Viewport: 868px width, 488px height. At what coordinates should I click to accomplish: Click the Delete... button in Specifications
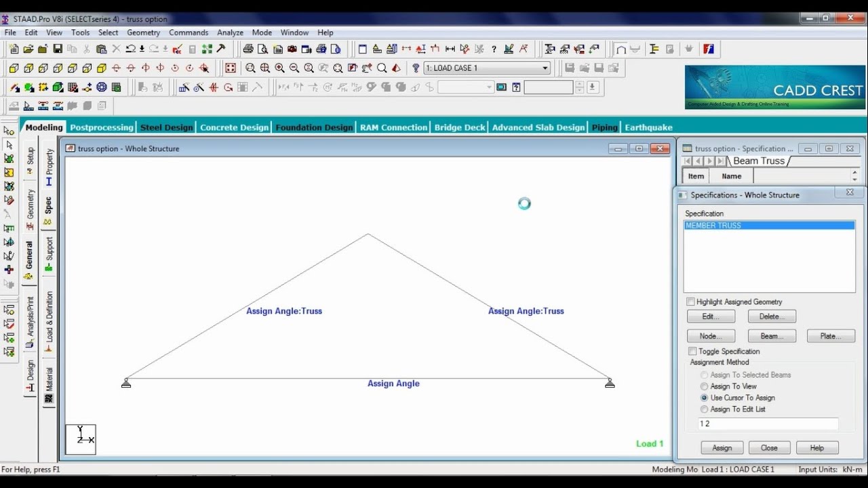coord(772,317)
